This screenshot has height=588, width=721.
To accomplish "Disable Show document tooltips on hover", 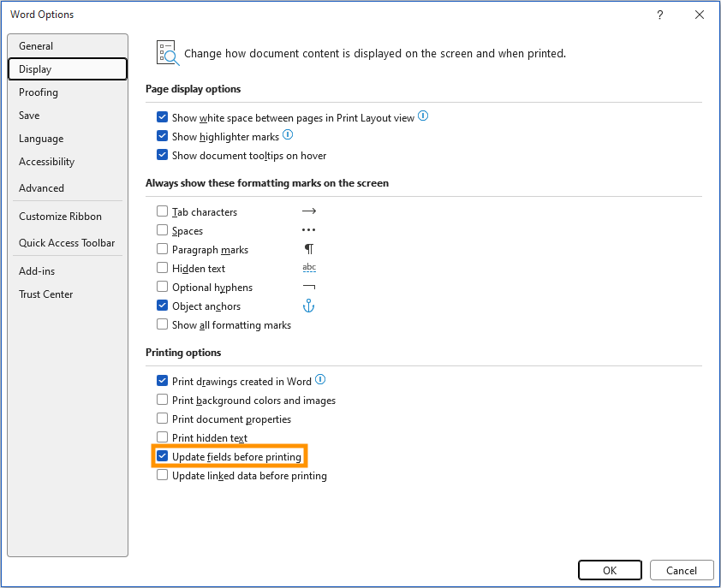I will [162, 155].
